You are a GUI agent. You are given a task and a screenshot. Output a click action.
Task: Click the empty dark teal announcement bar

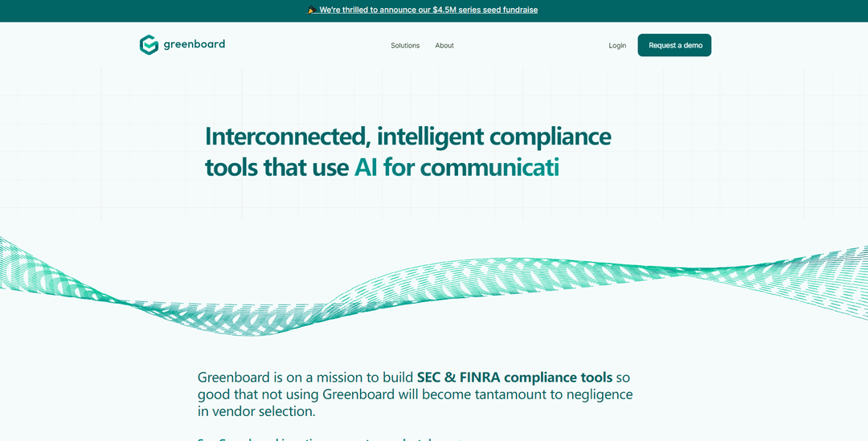point(703,10)
